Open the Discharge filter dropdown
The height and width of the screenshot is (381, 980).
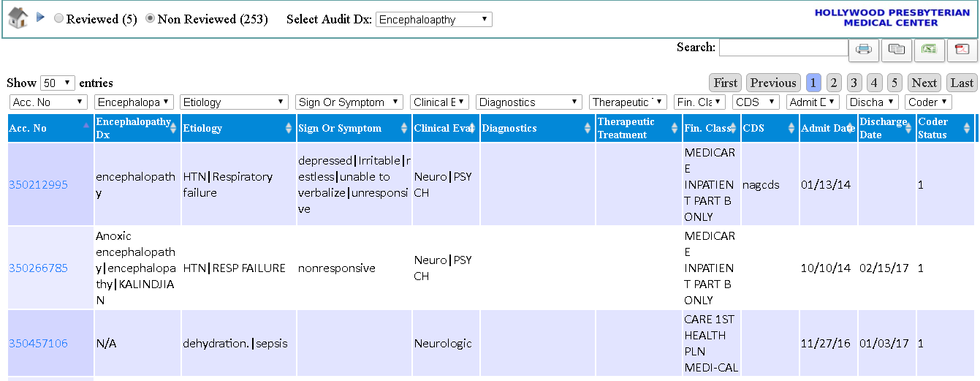(873, 102)
